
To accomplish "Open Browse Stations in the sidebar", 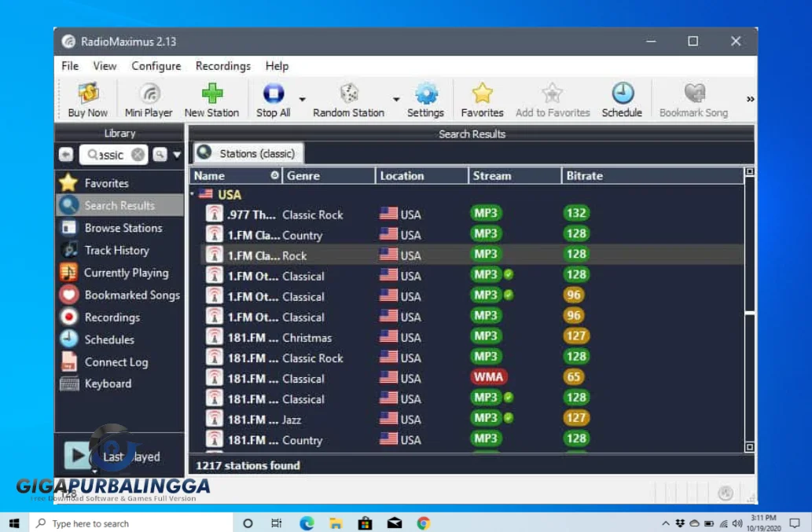I will (119, 228).
